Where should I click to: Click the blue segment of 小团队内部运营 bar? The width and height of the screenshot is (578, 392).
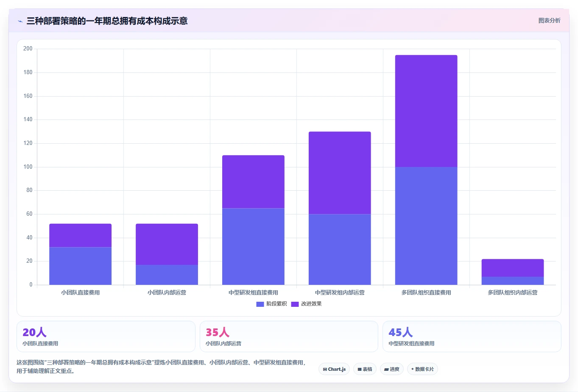coord(167,275)
